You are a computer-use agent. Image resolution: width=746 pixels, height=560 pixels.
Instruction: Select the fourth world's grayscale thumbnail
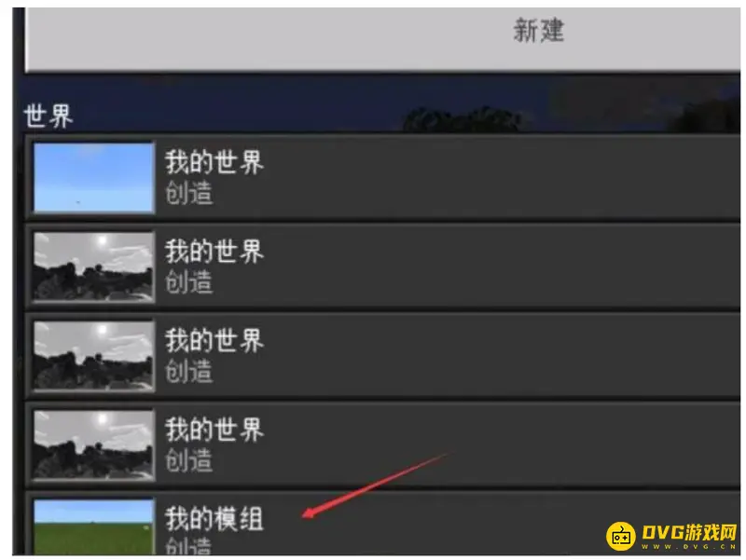tap(94, 445)
